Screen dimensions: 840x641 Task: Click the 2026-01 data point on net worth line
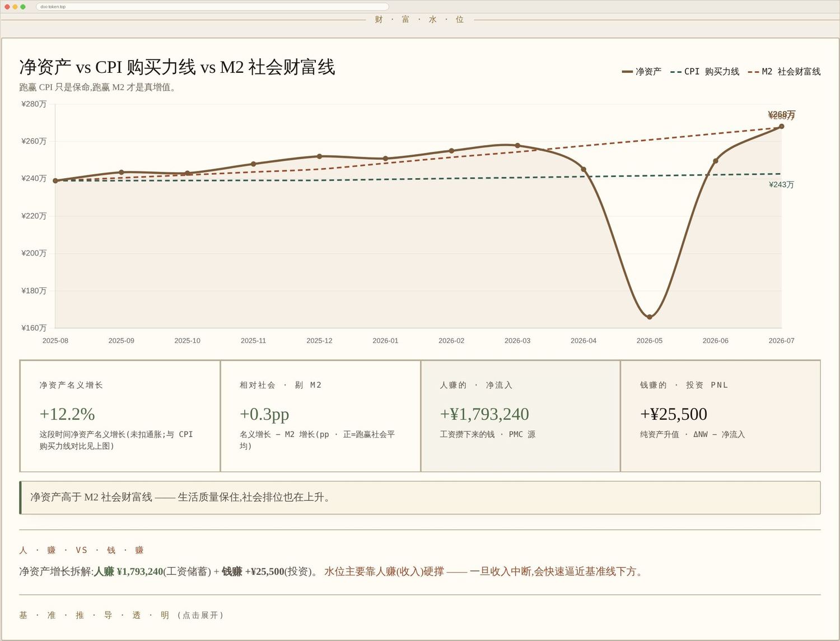pyautogui.click(x=385, y=159)
